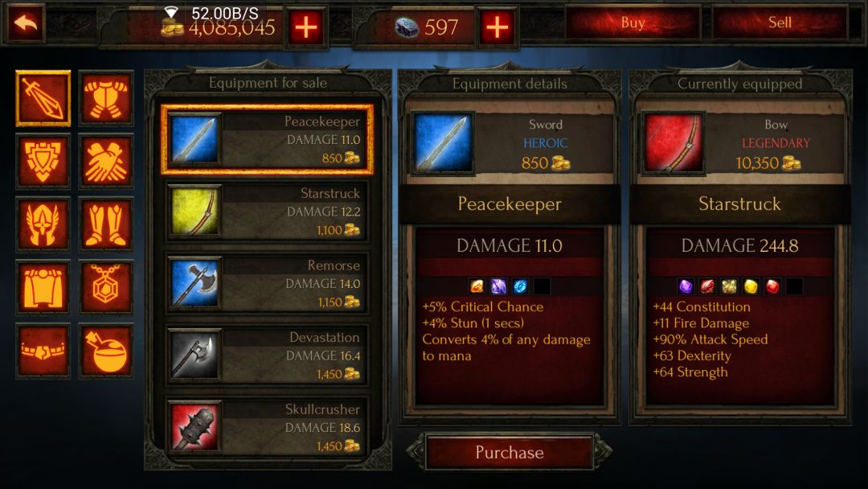
Task: Select Starstruck bow in sale list
Action: point(268,212)
